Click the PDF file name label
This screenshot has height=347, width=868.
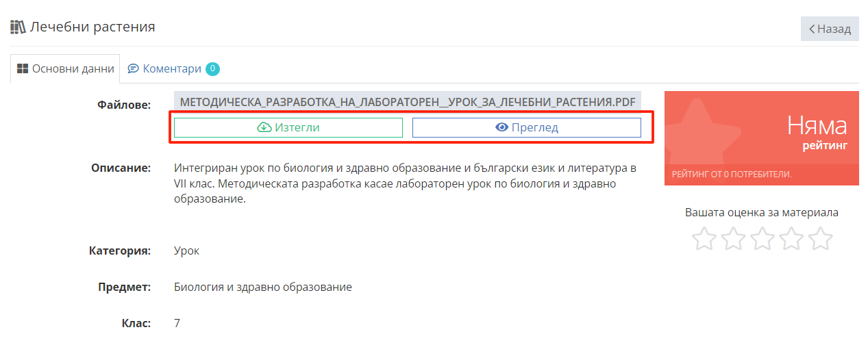(408, 103)
